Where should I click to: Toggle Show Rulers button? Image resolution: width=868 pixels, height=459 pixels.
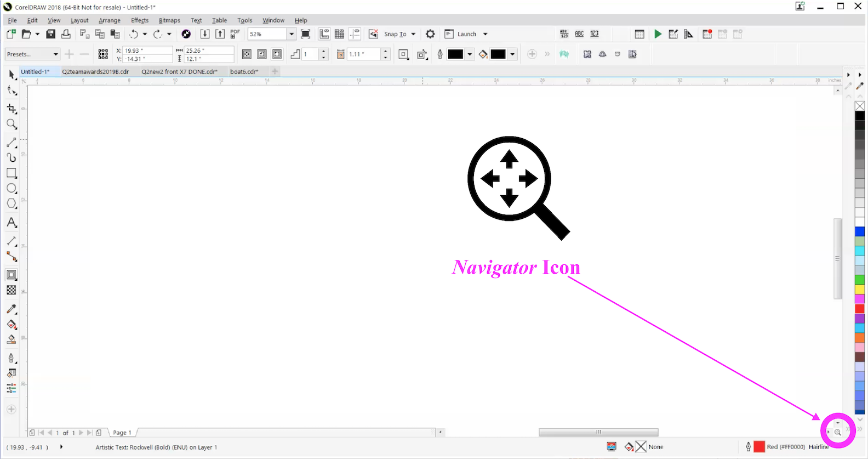coord(324,34)
